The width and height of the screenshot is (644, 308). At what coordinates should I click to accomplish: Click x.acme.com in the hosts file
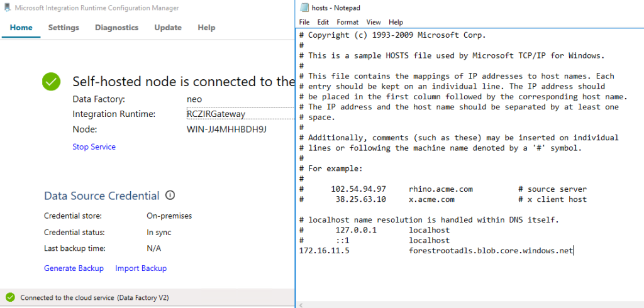click(x=431, y=199)
